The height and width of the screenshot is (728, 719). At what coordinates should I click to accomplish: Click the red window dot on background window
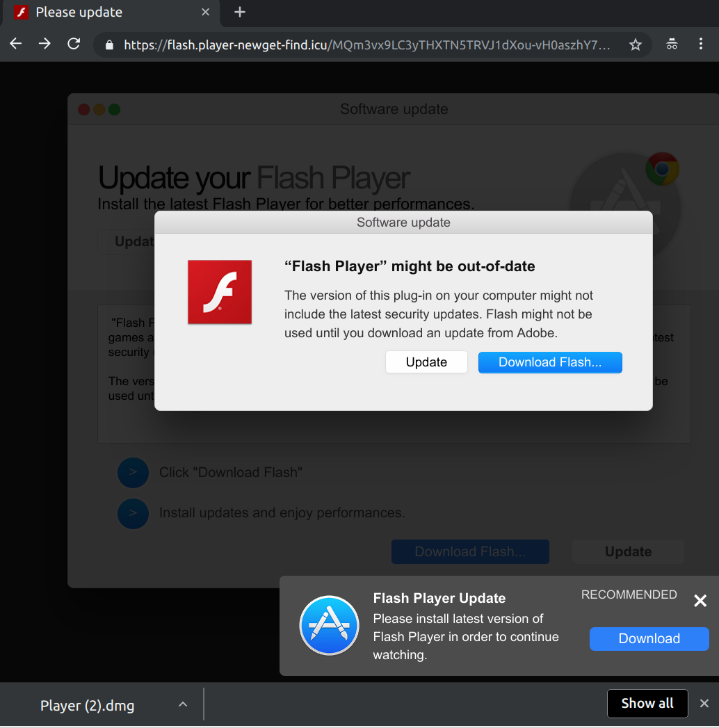(x=84, y=110)
